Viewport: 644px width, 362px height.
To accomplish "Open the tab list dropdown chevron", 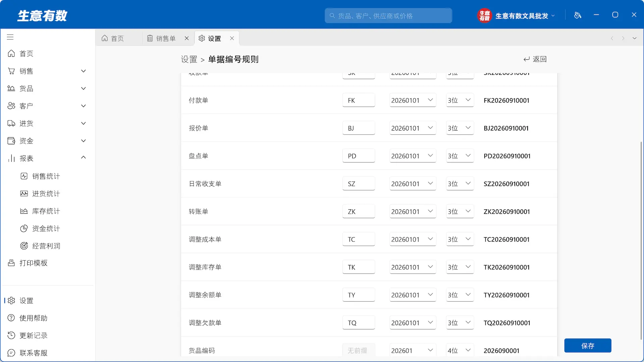I will [x=635, y=38].
